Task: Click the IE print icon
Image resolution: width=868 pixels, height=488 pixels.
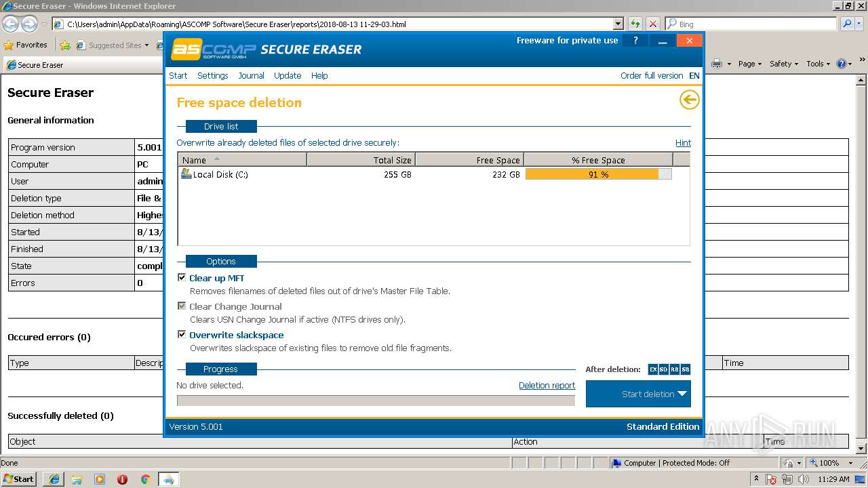Action: [717, 64]
